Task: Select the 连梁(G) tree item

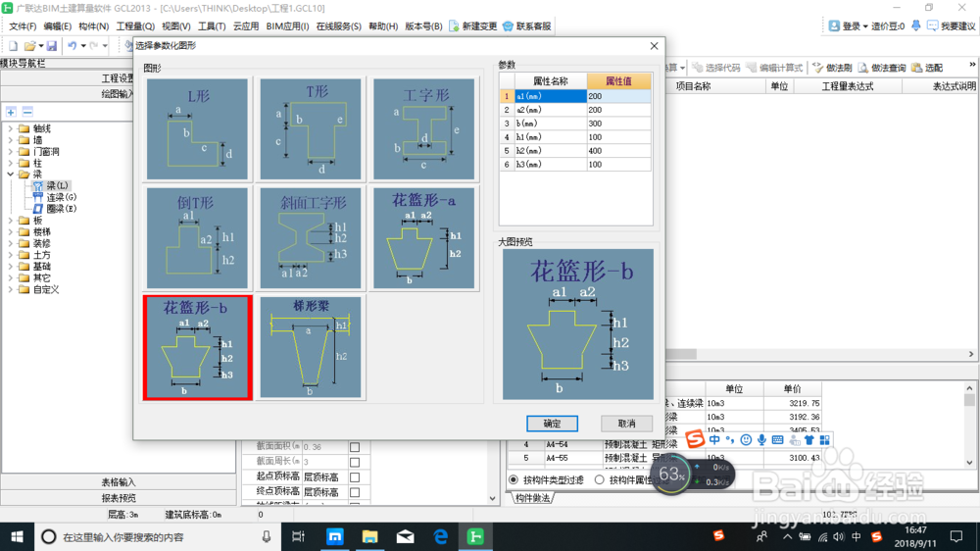Action: pyautogui.click(x=55, y=197)
